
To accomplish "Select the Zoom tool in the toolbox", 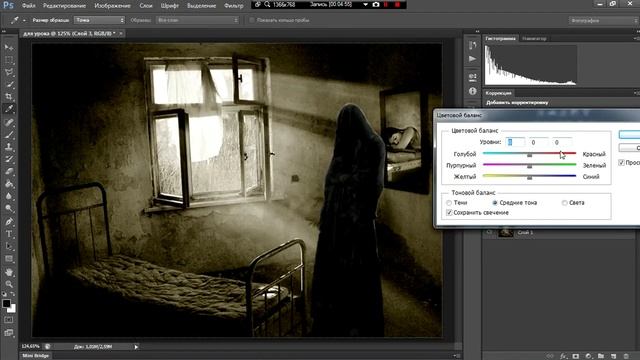I will click(9, 284).
